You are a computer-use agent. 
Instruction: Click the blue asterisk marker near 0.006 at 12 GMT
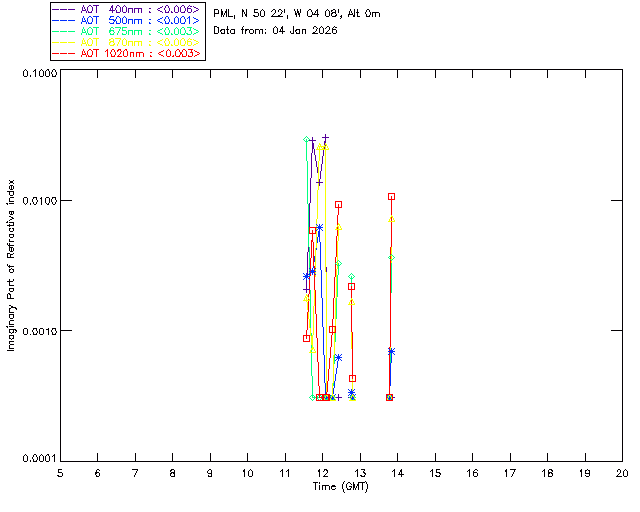click(x=319, y=227)
